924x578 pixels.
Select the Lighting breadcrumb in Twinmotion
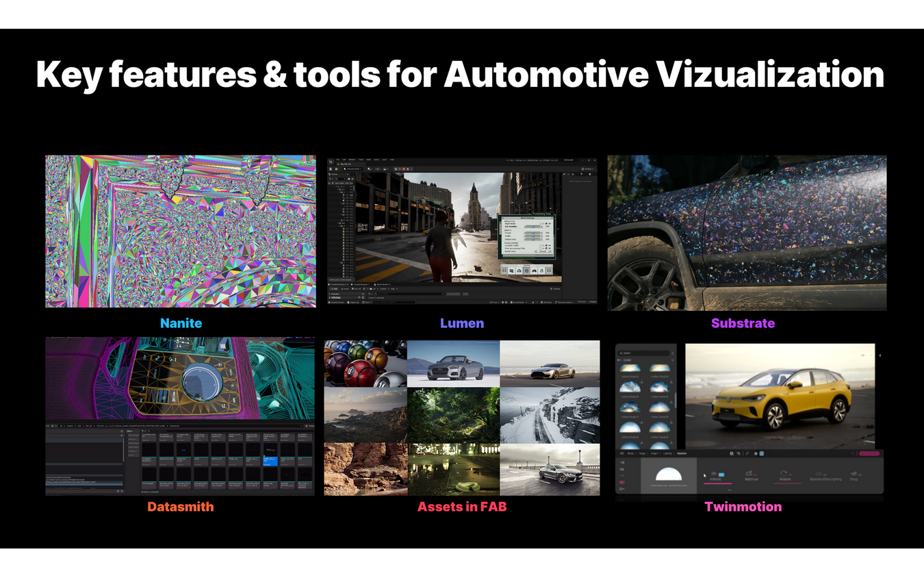tap(666, 453)
